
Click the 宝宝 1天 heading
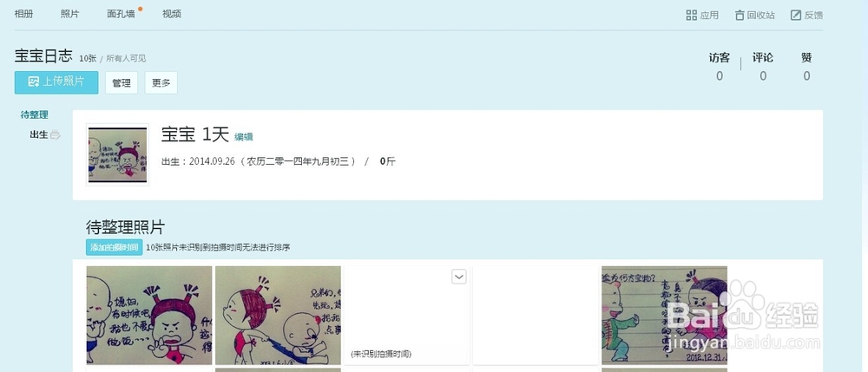194,134
